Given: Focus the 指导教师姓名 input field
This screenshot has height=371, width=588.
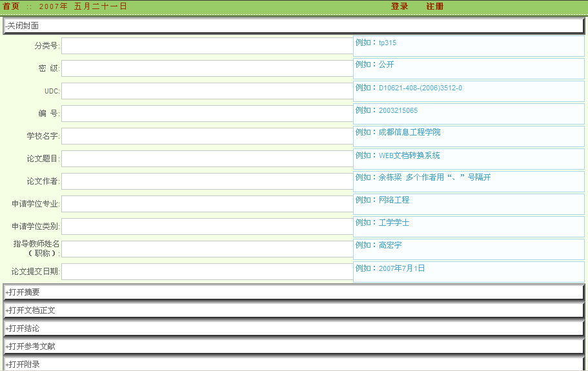Looking at the screenshot, I should (207, 249).
